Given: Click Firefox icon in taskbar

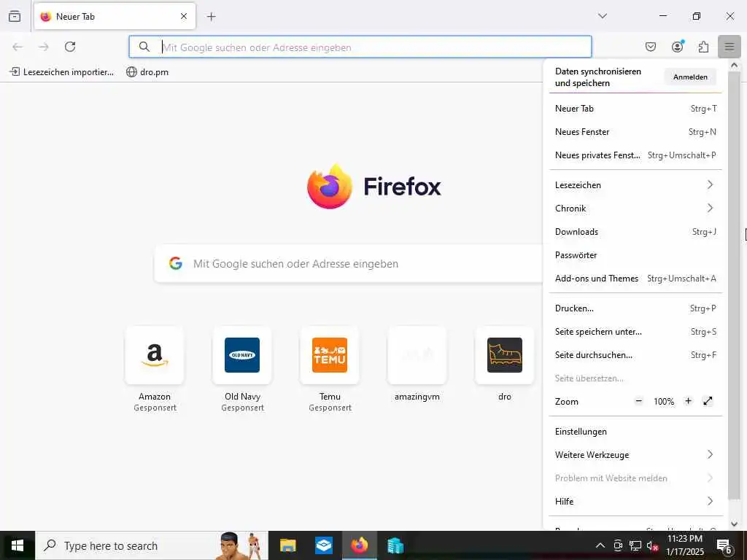Looking at the screenshot, I should [x=359, y=545].
